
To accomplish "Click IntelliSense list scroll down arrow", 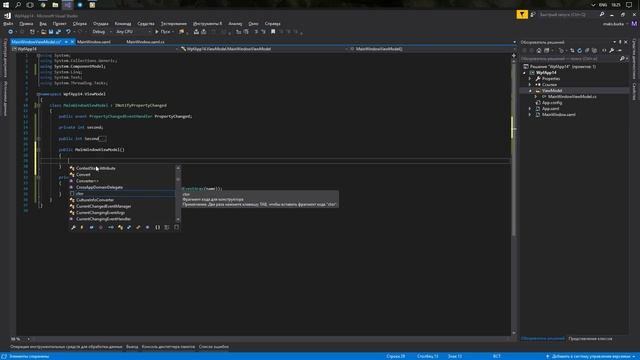I will tap(178, 220).
